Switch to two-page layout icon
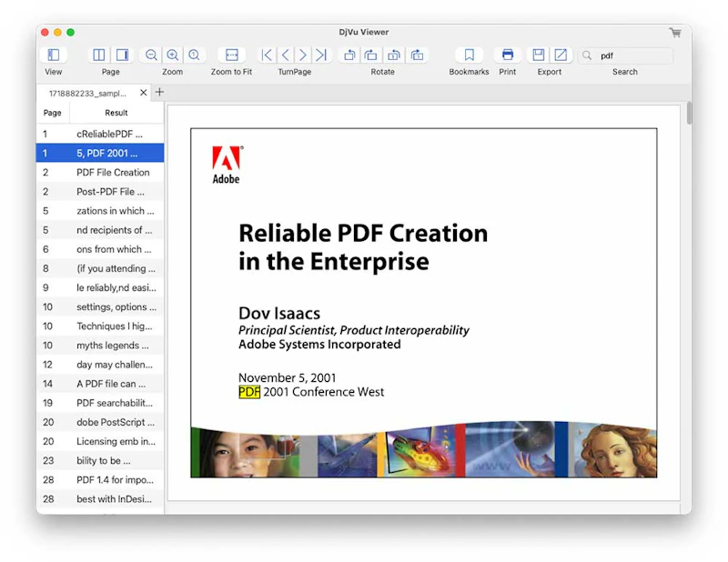The height and width of the screenshot is (562, 728). 99,55
